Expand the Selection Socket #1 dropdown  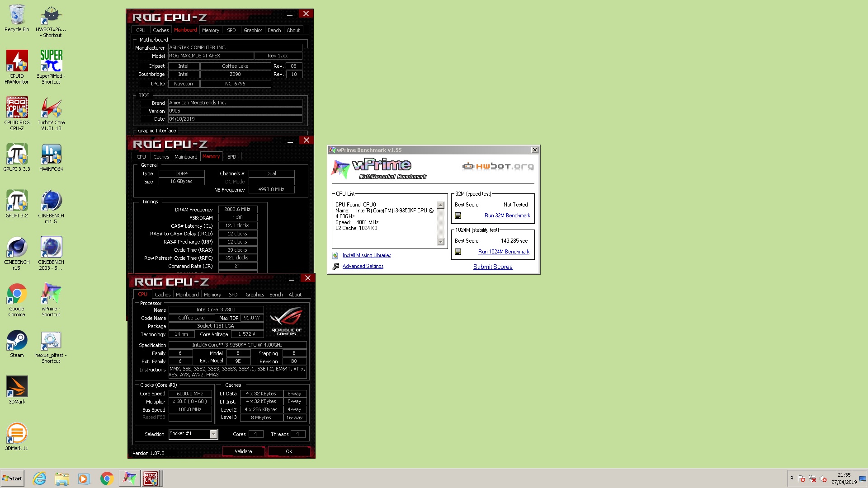[x=214, y=434]
